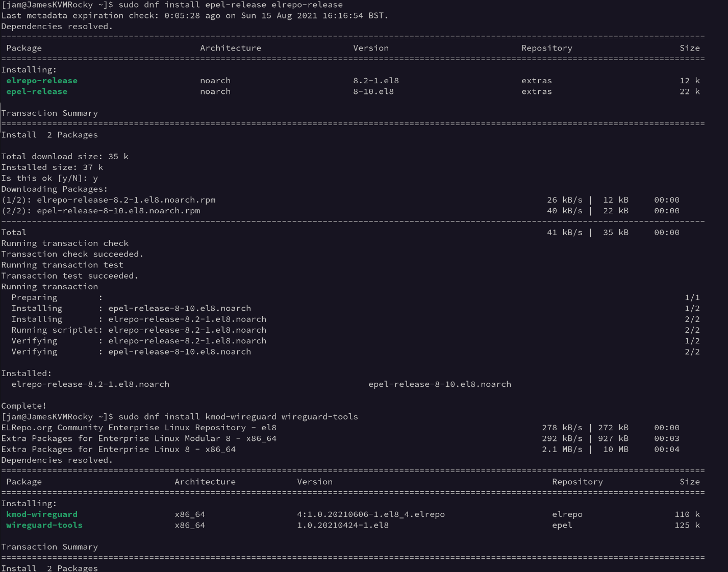Viewport: 728px width, 572px height.
Task: Click the Total download size: 35 k line
Action: [x=65, y=156]
